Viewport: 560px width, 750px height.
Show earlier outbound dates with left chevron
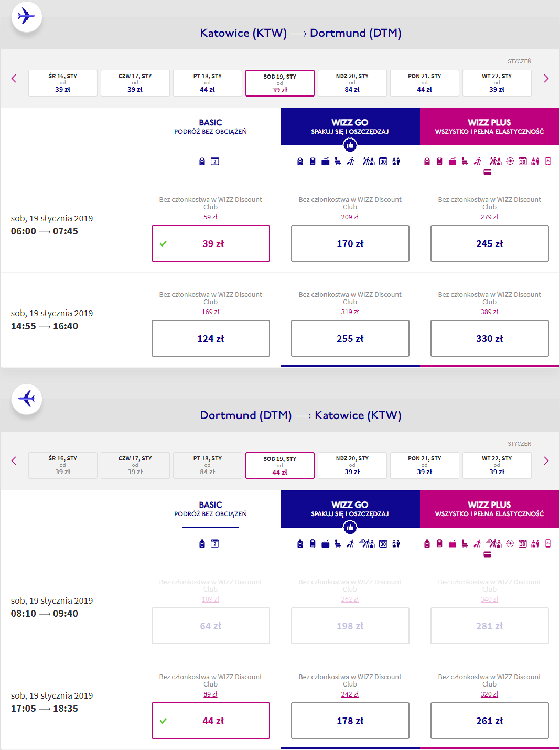pos(14,79)
